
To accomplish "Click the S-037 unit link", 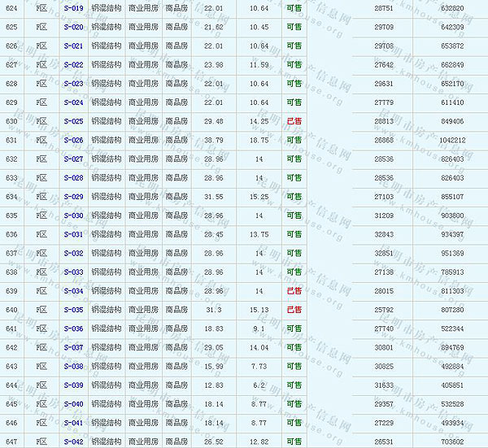I will [73, 347].
